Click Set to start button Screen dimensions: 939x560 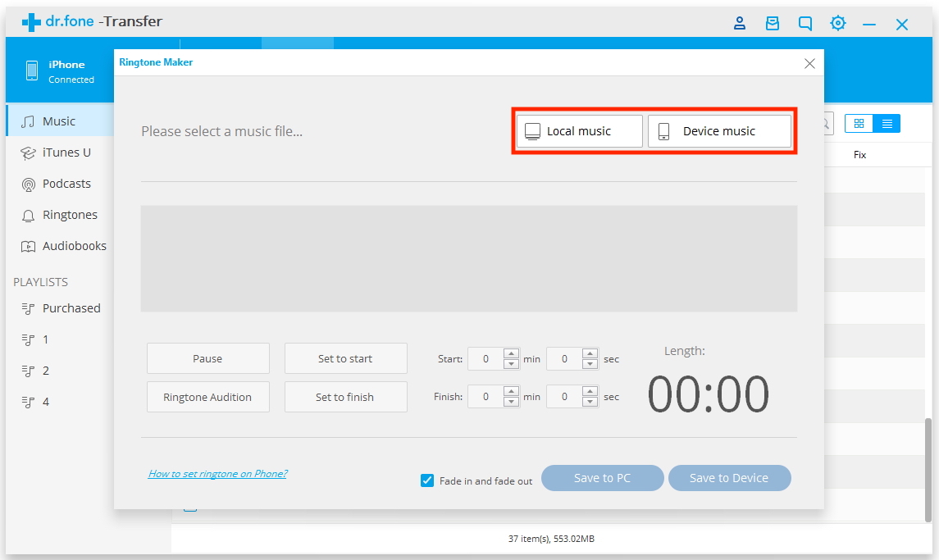click(x=345, y=359)
